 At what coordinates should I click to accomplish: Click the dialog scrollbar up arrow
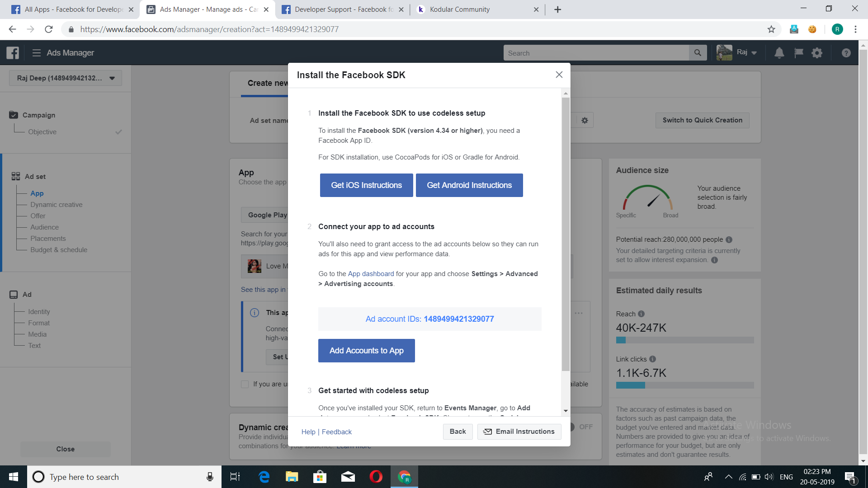click(x=566, y=94)
